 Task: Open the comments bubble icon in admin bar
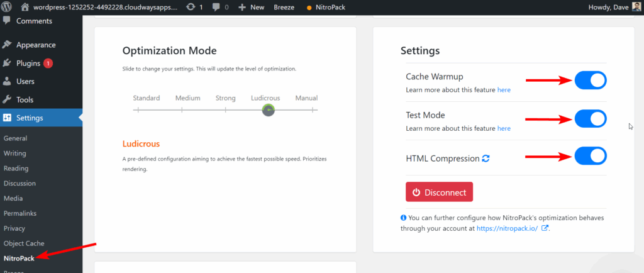[216, 8]
